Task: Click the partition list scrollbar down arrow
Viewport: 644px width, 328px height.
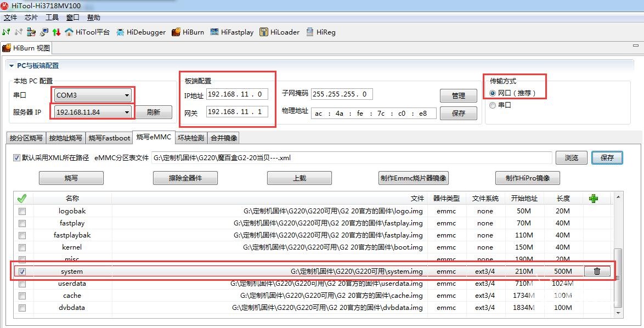Action: coord(618,313)
